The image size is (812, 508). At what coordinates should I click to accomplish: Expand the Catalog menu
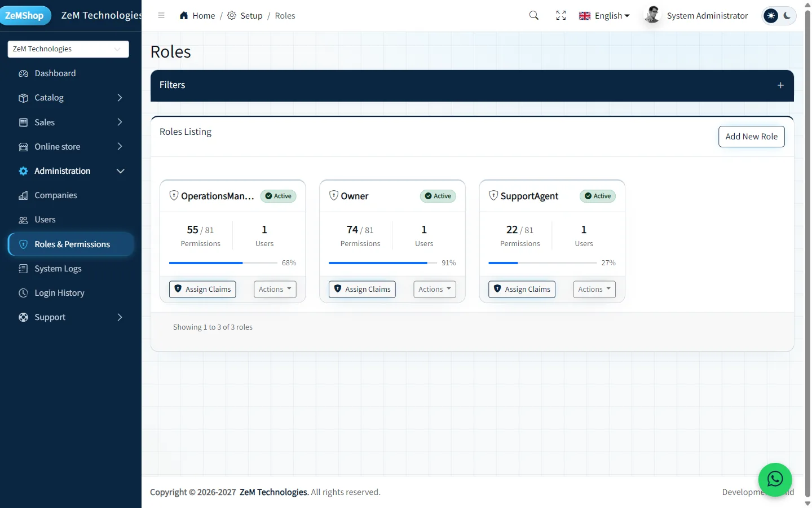point(70,98)
